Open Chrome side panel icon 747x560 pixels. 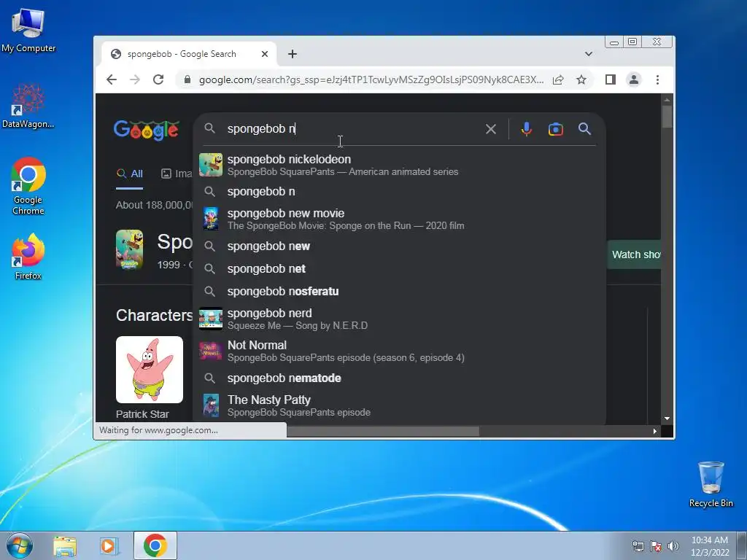click(611, 79)
